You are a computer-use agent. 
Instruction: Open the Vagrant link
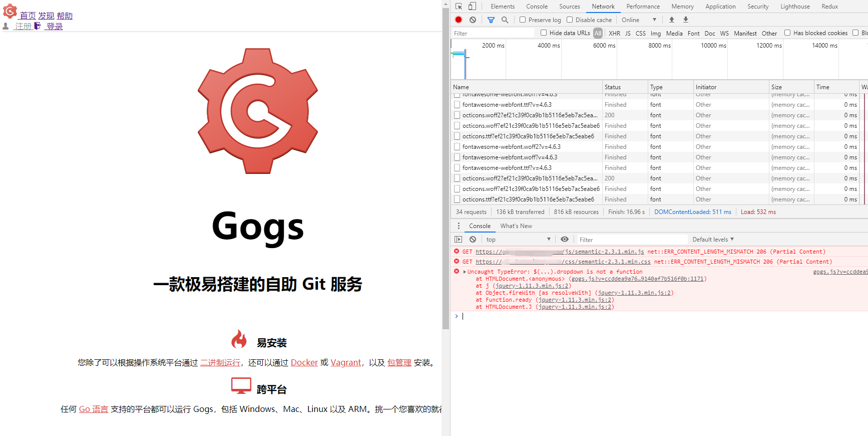click(346, 362)
